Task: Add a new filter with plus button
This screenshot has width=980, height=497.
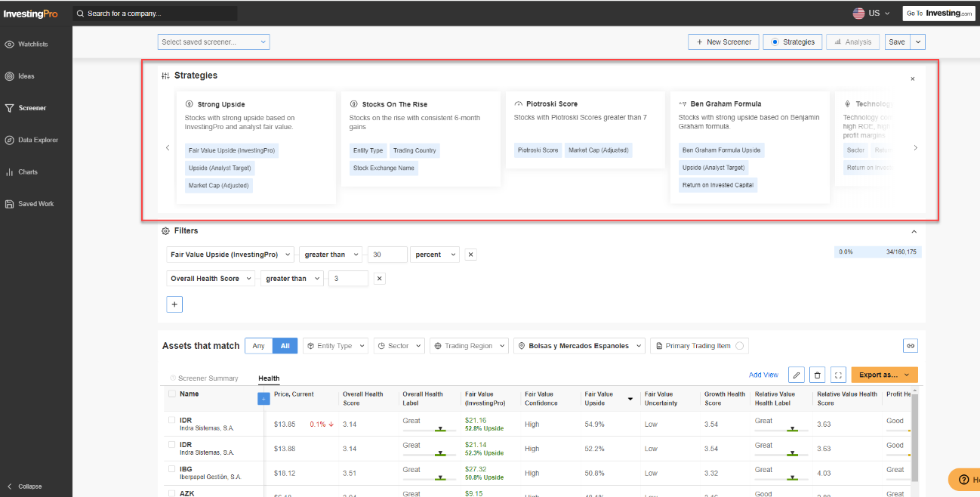Action: pos(174,304)
